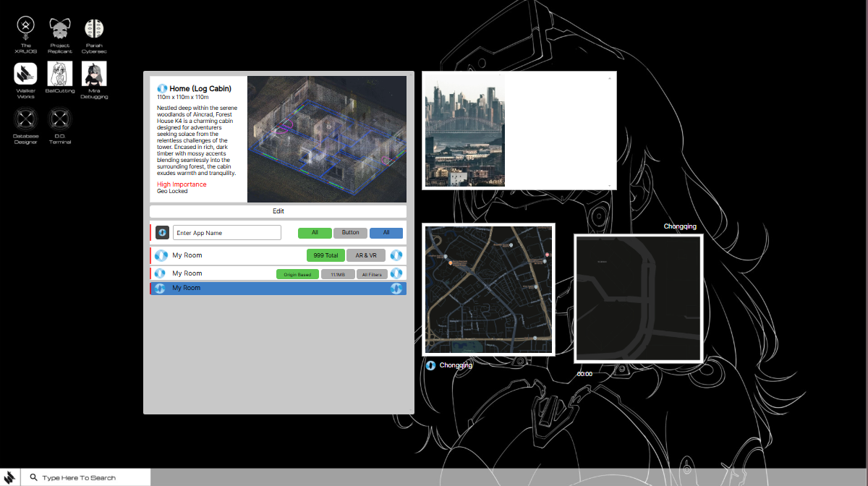The width and height of the screenshot is (868, 486).
Task: Open the Database Designer icon
Action: (x=26, y=118)
